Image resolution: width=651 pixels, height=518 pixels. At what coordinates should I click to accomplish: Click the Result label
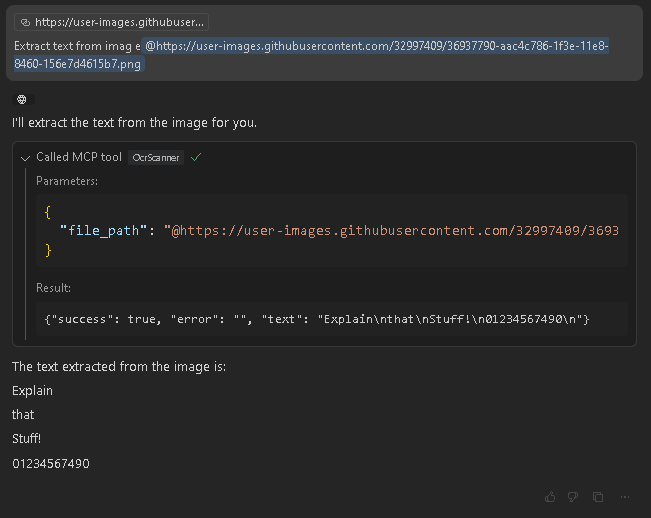click(x=53, y=288)
